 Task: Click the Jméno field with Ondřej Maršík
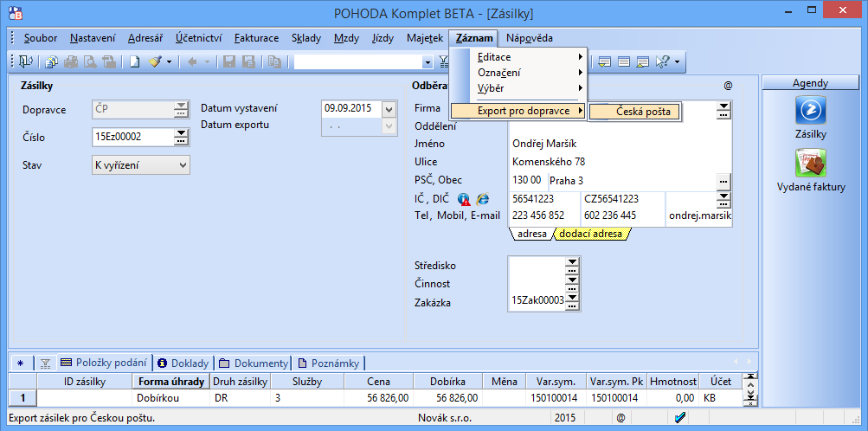tap(620, 145)
